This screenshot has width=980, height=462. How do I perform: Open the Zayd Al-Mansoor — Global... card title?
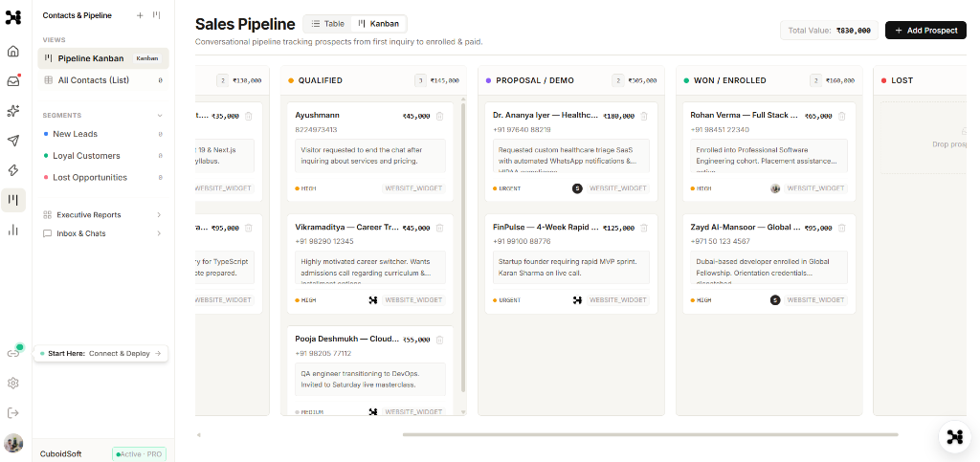[x=744, y=228]
